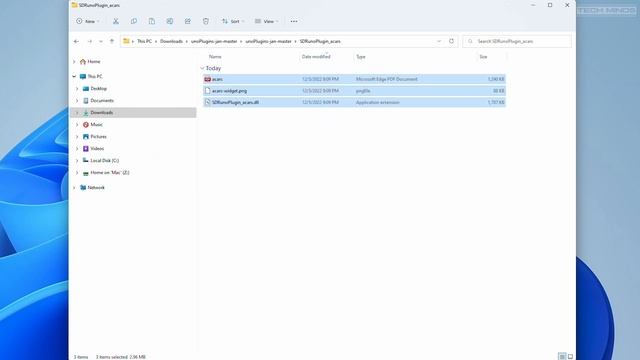Open Documents in the navigation pane
The image size is (640, 360).
[x=102, y=100]
